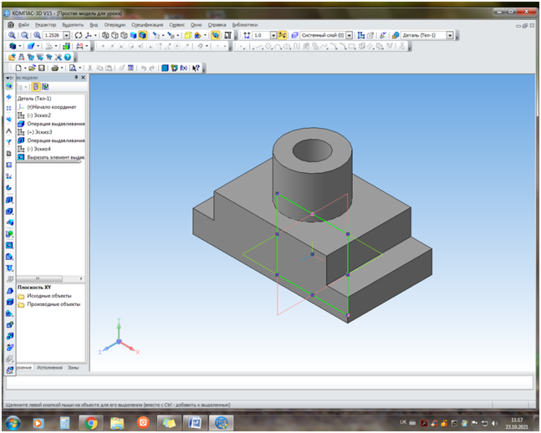
Task: Click the yellow section view icon
Action: pos(188,35)
